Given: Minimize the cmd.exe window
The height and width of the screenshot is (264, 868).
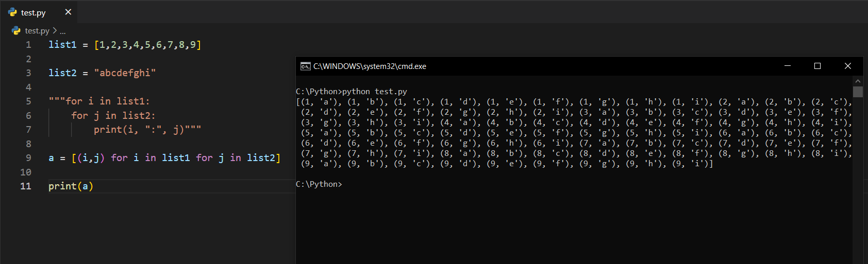Looking at the screenshot, I should (x=788, y=66).
